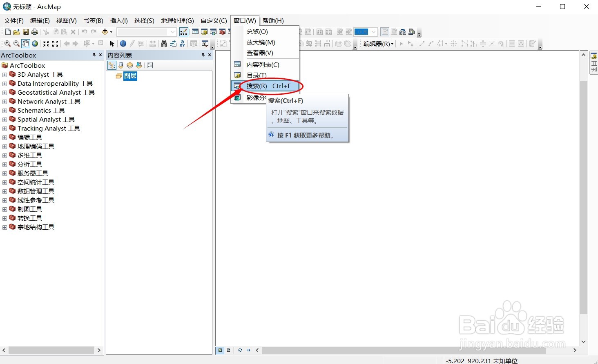598x364 pixels.
Task: Switch to Layout View button
Action: [228, 350]
